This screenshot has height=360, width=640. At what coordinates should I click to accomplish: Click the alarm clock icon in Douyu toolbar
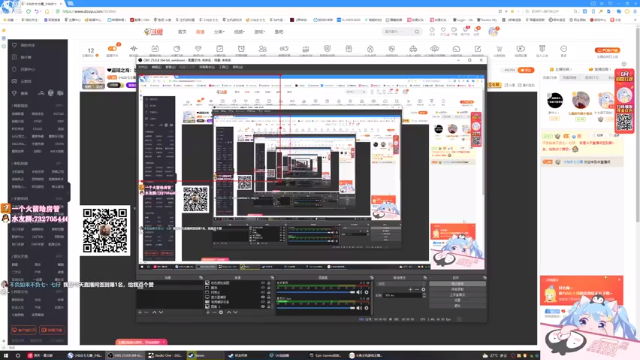point(241,49)
